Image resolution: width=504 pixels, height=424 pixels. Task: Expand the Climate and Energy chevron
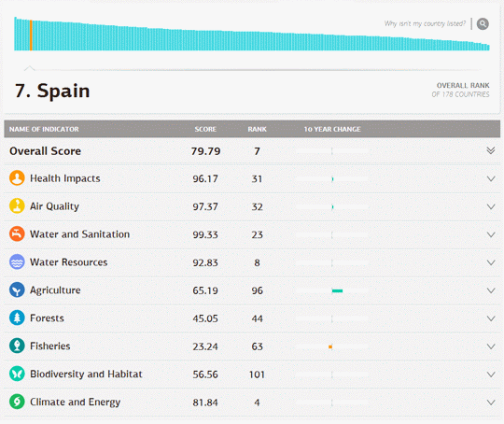(x=491, y=403)
